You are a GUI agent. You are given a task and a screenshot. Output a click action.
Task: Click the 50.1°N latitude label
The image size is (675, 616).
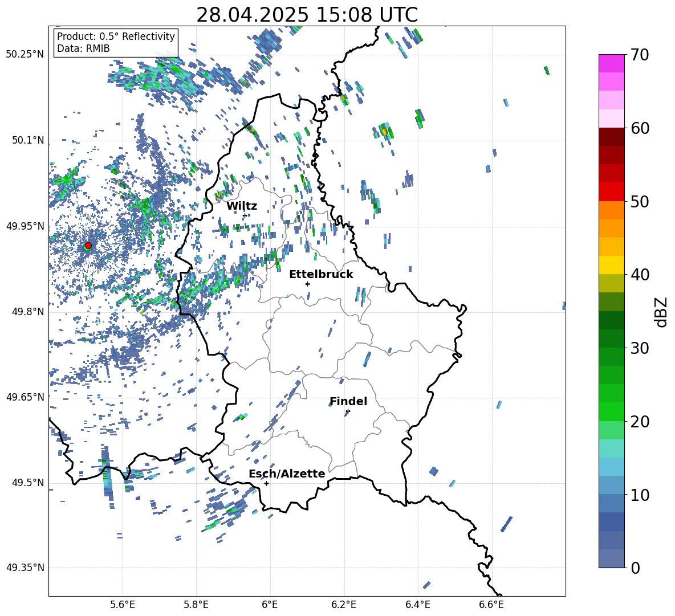tap(27, 141)
